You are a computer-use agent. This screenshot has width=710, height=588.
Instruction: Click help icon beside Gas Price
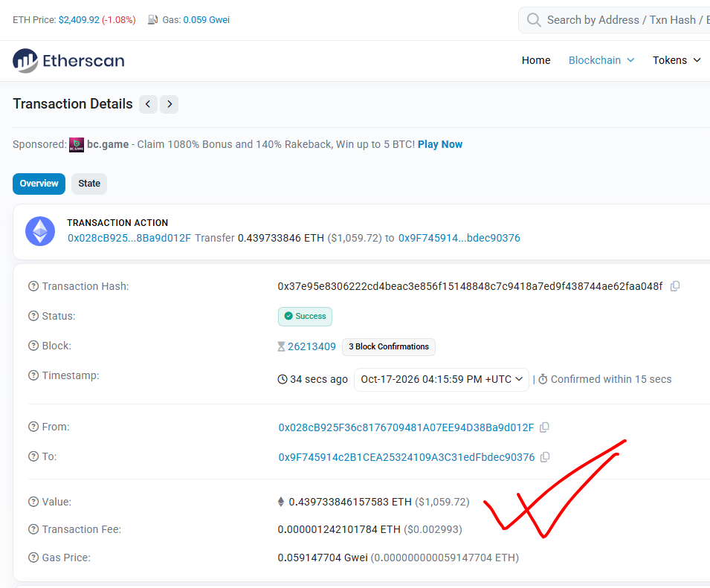tap(33, 558)
